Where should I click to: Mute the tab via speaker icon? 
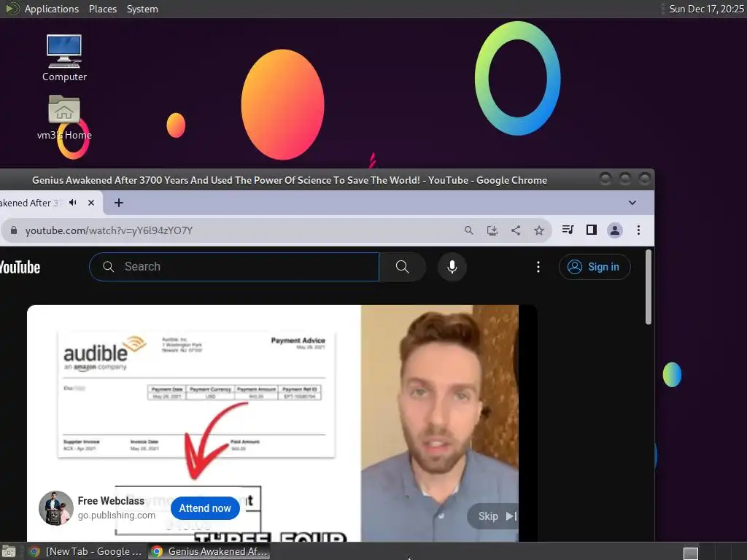72,203
